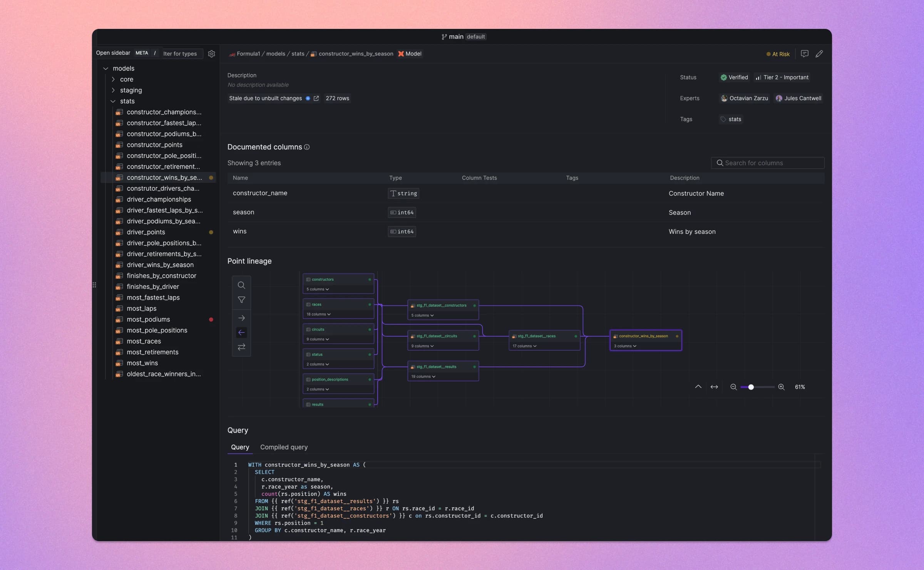Toggle stale due to unbuilt changes indicator

307,99
